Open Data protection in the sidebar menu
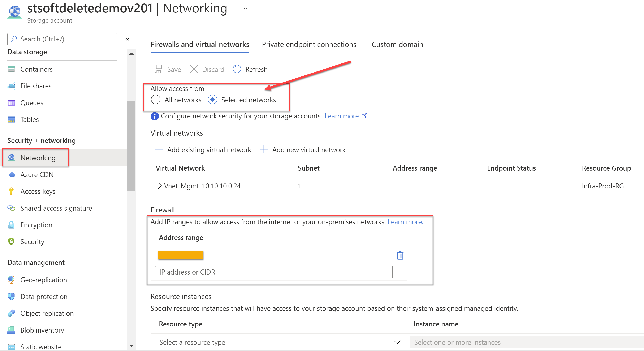The width and height of the screenshot is (644, 351). click(x=44, y=297)
